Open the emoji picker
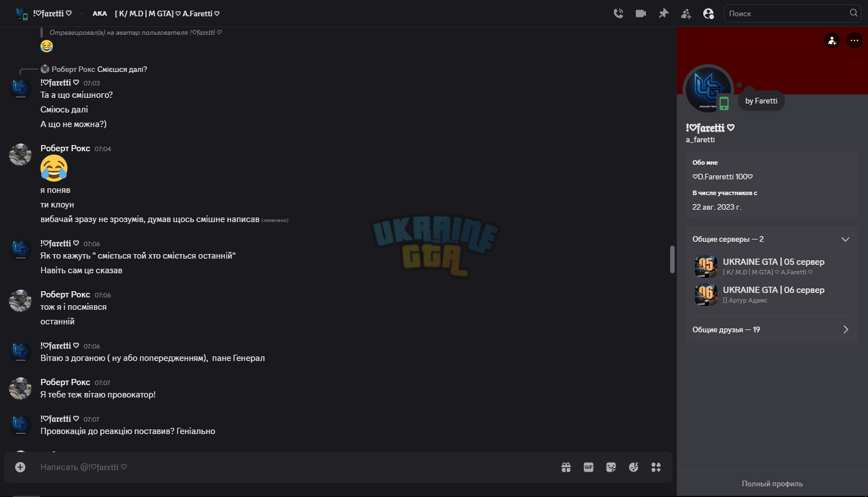The width and height of the screenshot is (868, 497). pos(634,467)
